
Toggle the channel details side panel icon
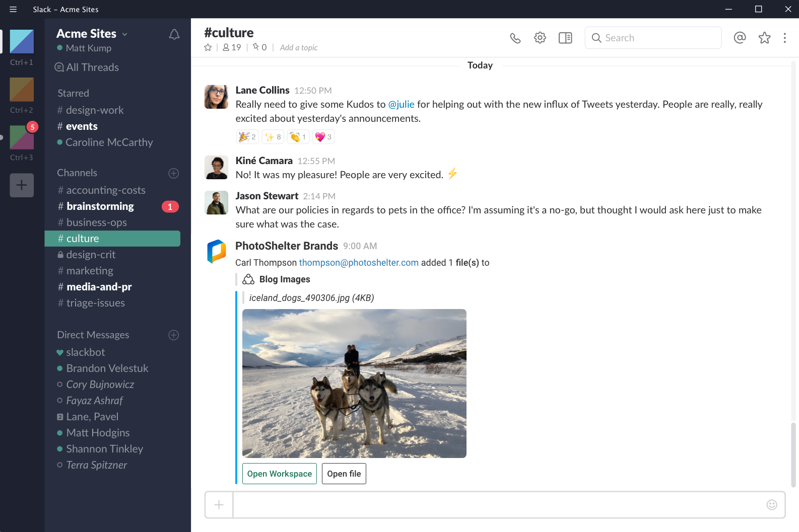565,38
